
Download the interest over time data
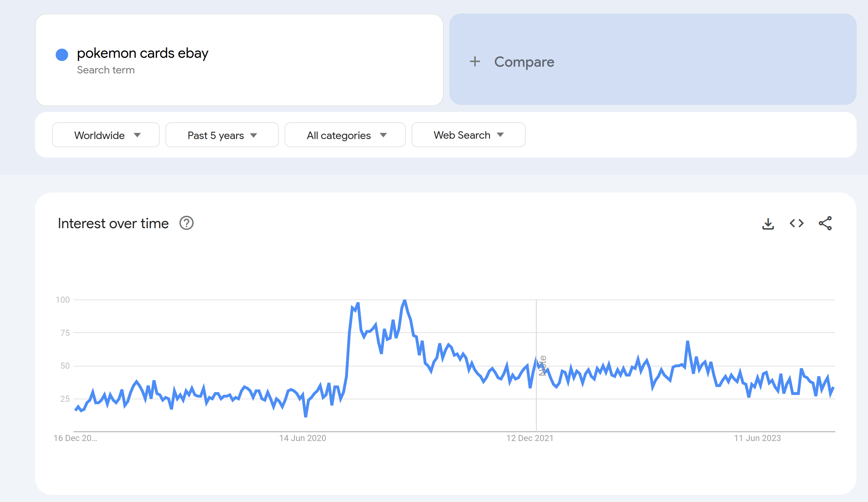tap(768, 224)
